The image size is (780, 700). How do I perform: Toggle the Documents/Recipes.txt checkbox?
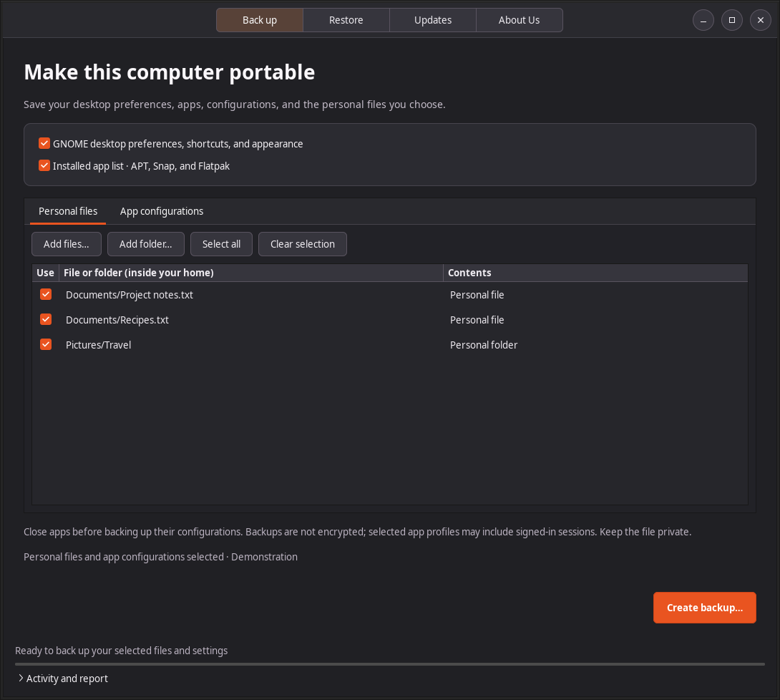[x=46, y=319]
